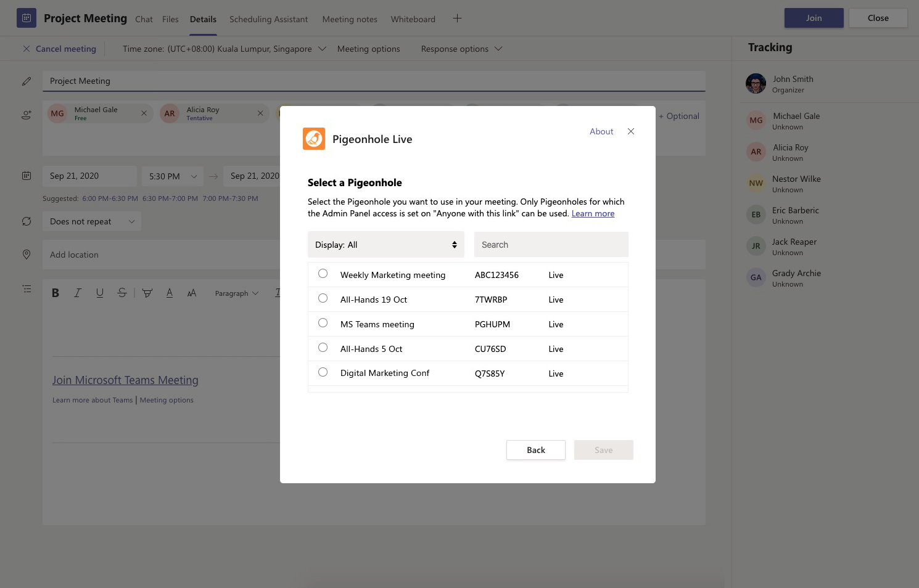
Task: Click the pencil edit title icon
Action: (27, 81)
